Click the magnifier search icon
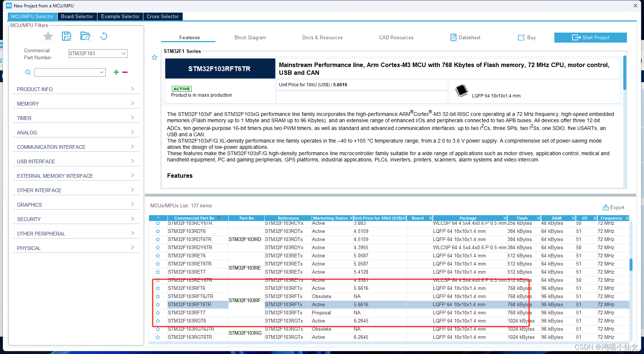The image size is (644, 354). (x=28, y=72)
